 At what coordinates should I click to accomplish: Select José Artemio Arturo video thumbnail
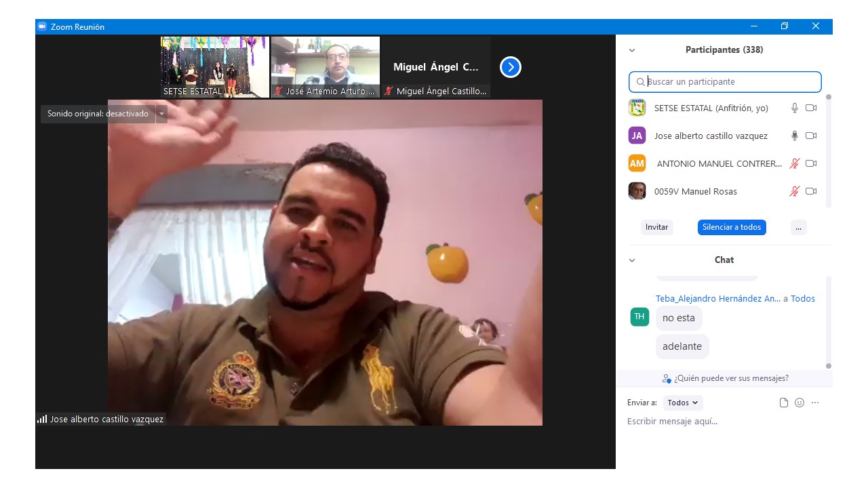(x=325, y=67)
